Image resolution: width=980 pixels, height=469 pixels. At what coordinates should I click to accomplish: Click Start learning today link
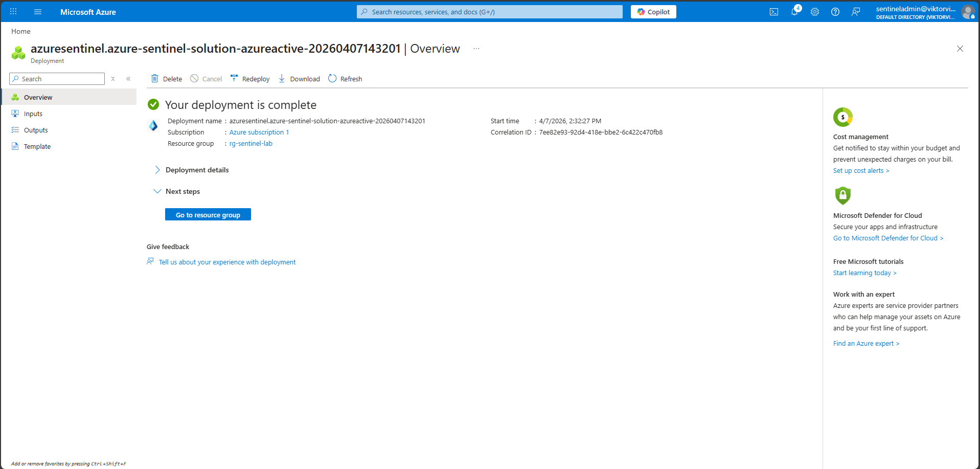pyautogui.click(x=865, y=273)
